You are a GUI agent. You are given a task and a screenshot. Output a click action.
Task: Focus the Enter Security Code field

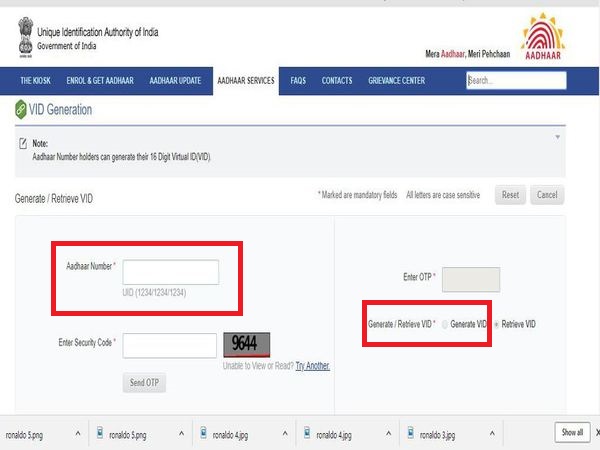tap(170, 345)
